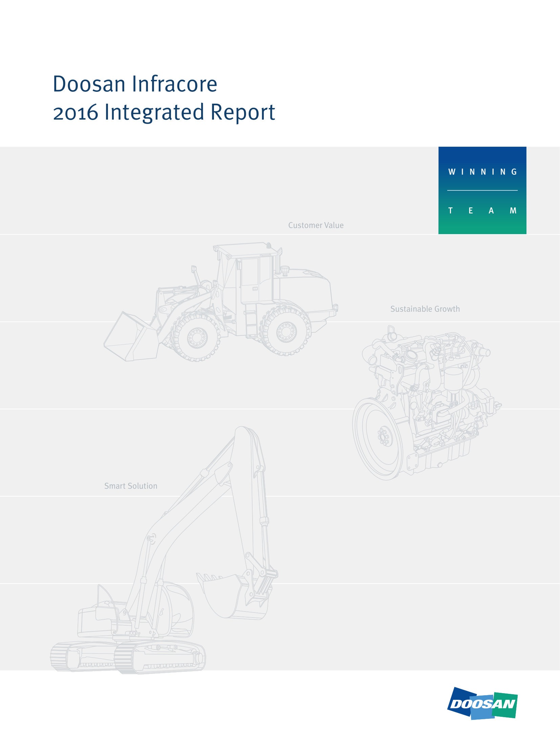Click the word TEAM in the green area
Image resolution: width=560 pixels, height=747 pixels.
click(x=482, y=211)
